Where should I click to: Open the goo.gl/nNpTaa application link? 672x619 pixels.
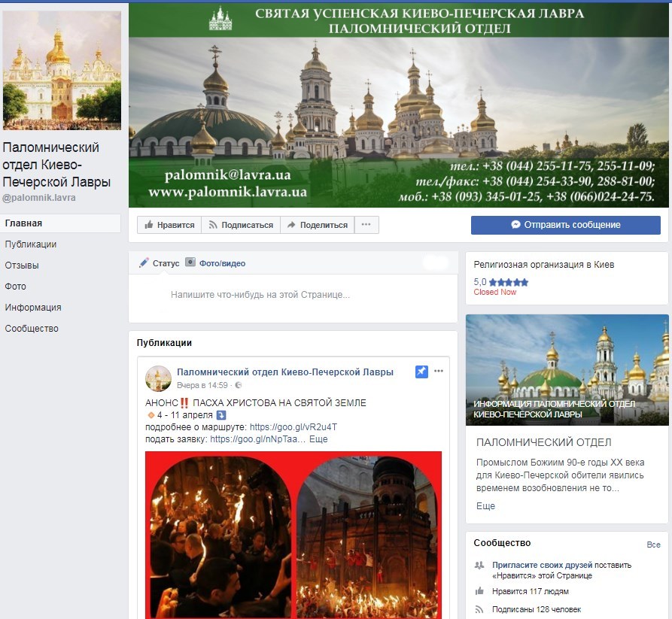258,439
